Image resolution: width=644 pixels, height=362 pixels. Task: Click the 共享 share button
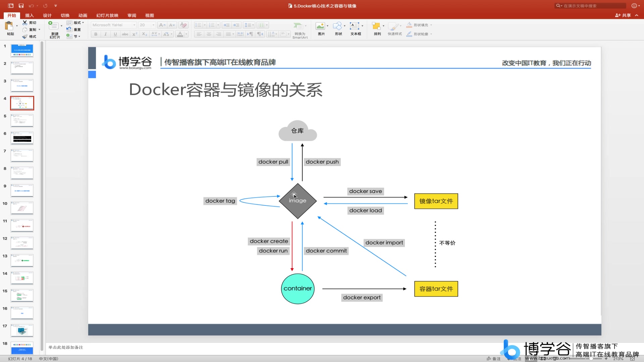click(623, 15)
